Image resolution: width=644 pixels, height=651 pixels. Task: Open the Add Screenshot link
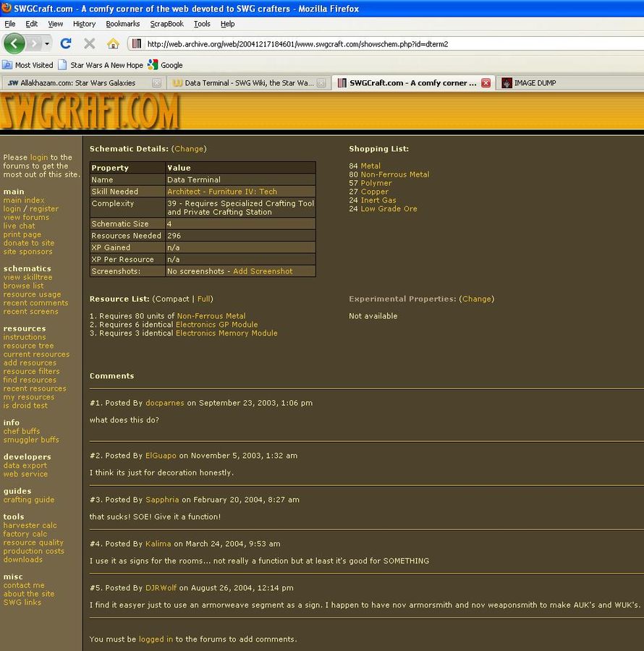coord(263,271)
